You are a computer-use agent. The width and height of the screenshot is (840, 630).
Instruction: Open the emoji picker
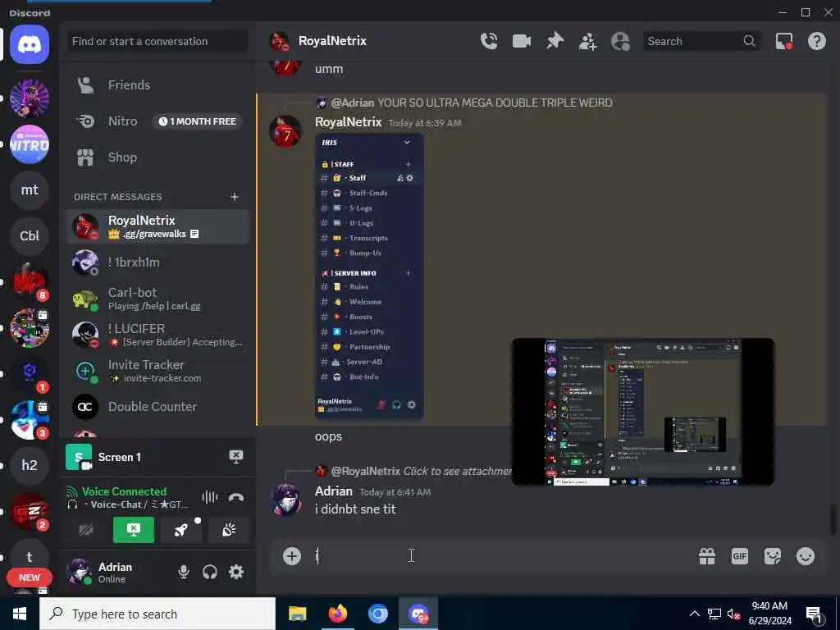click(x=806, y=556)
